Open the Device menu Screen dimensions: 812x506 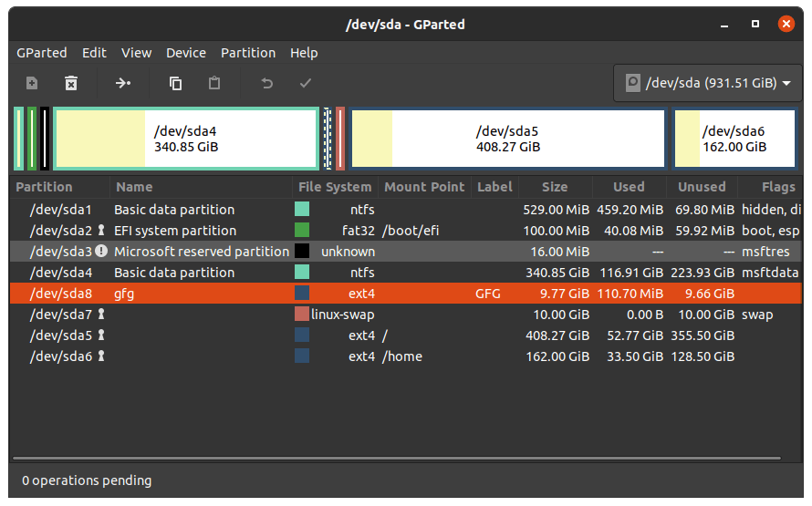186,53
